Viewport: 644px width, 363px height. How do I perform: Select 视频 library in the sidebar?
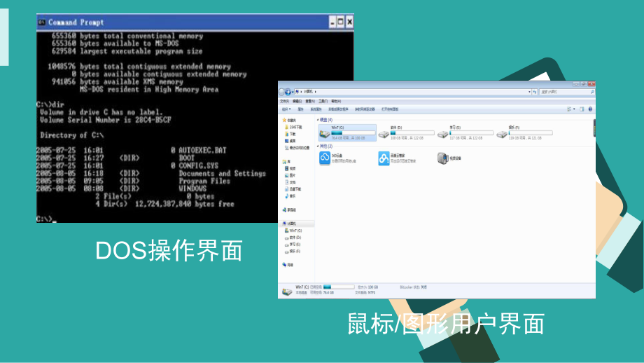click(x=290, y=169)
